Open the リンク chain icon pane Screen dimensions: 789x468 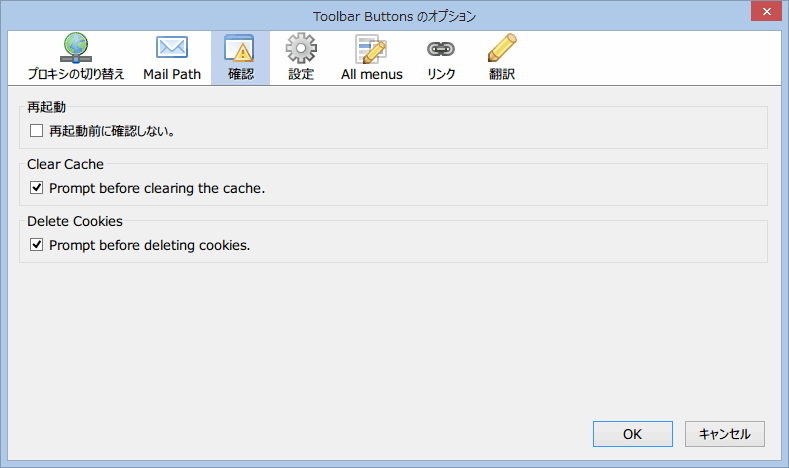point(441,49)
